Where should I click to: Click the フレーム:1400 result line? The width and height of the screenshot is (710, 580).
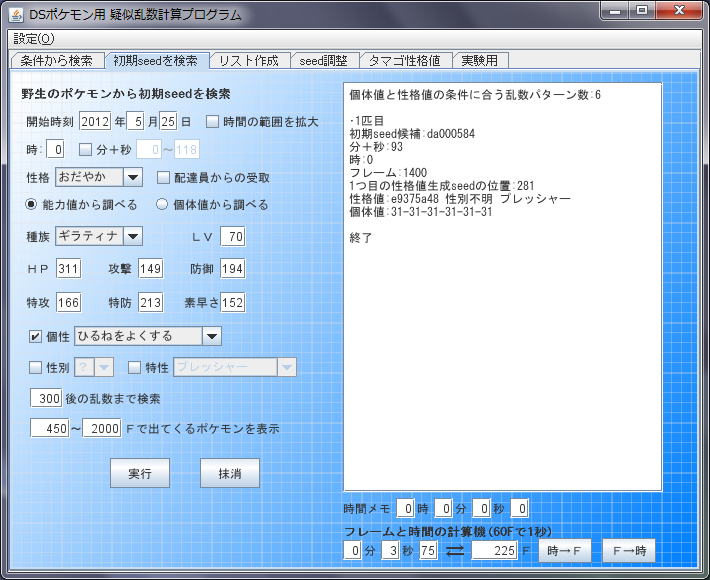click(x=388, y=173)
